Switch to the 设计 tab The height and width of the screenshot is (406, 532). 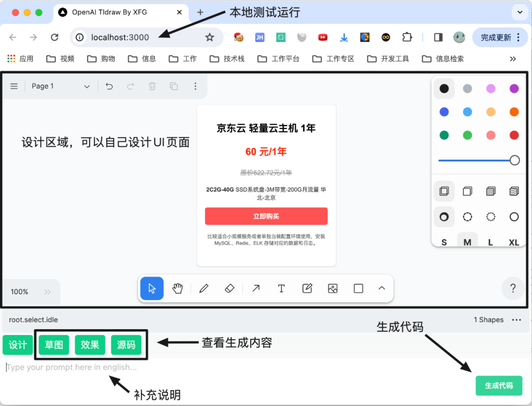(x=18, y=345)
